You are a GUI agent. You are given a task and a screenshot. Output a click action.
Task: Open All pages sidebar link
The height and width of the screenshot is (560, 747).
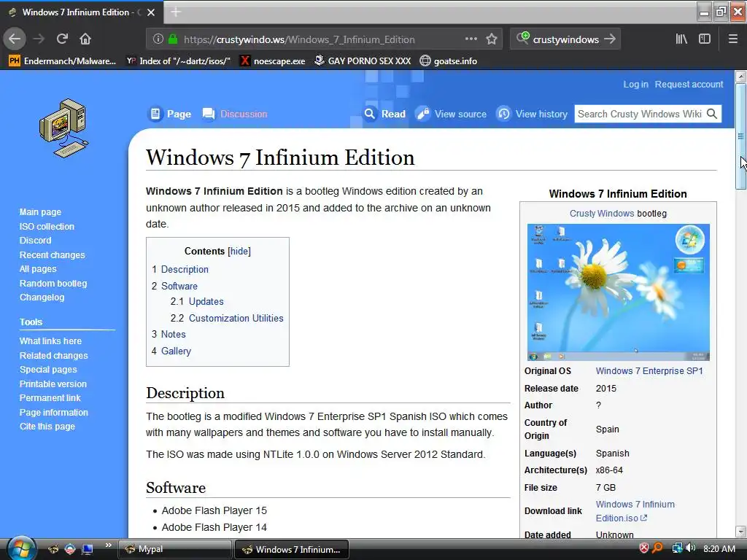click(38, 268)
